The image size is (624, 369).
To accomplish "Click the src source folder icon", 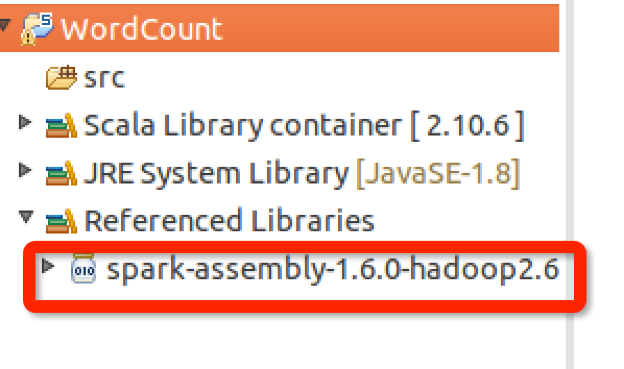I will [x=61, y=77].
